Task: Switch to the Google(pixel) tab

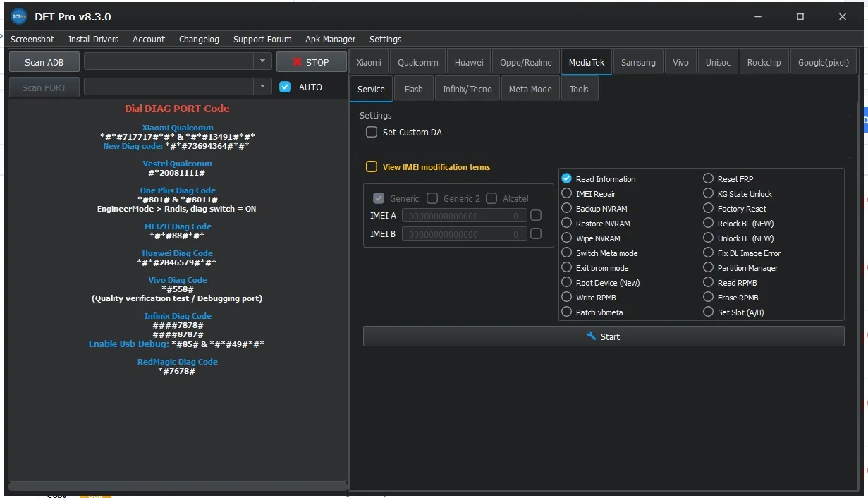Action: (x=824, y=62)
